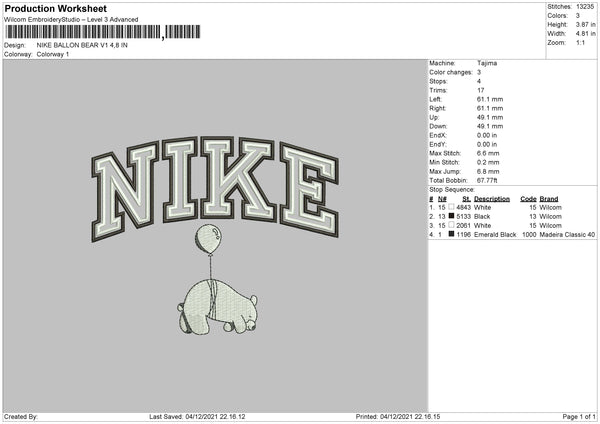
Task: Click 'Page 1 of 1' in the footer
Action: click(579, 417)
